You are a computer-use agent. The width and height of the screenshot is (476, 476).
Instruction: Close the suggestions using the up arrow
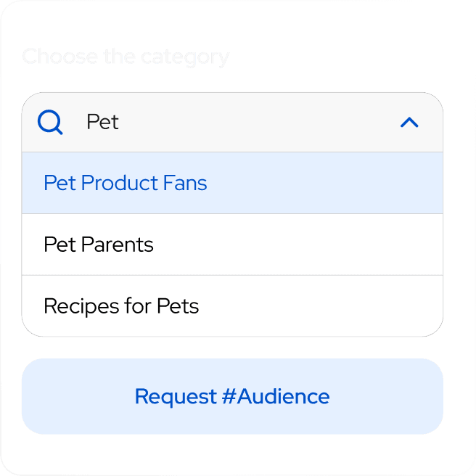[409, 123]
